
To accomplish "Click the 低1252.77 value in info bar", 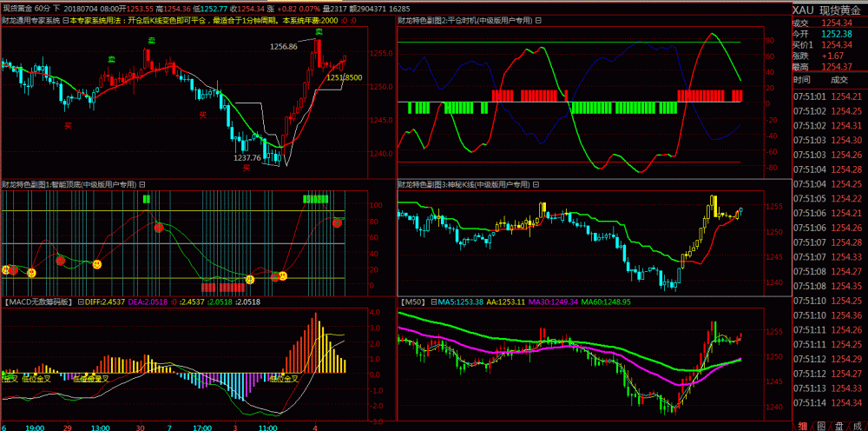I will (x=210, y=9).
